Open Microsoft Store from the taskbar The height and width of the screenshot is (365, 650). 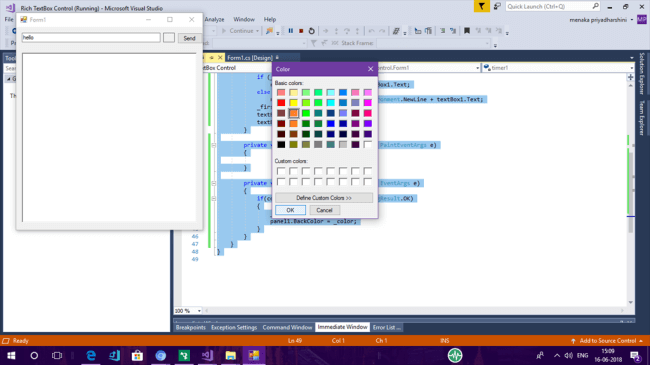(x=137, y=355)
